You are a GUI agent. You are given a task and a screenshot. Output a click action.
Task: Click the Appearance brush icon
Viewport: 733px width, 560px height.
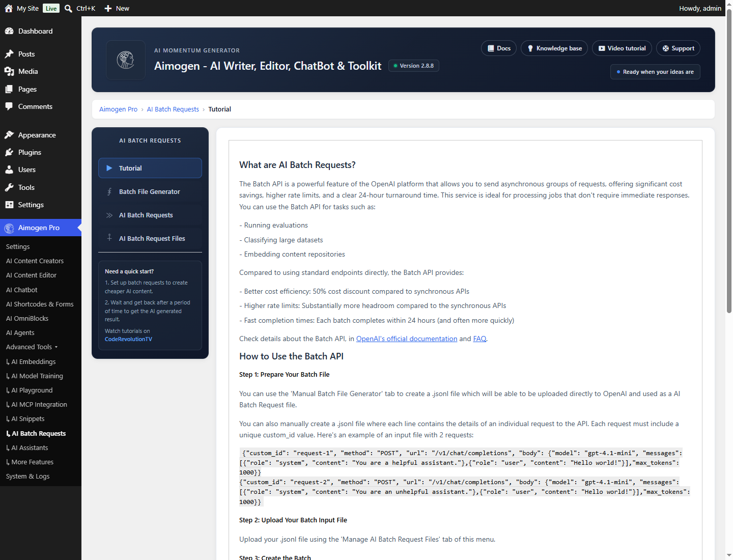click(x=9, y=135)
